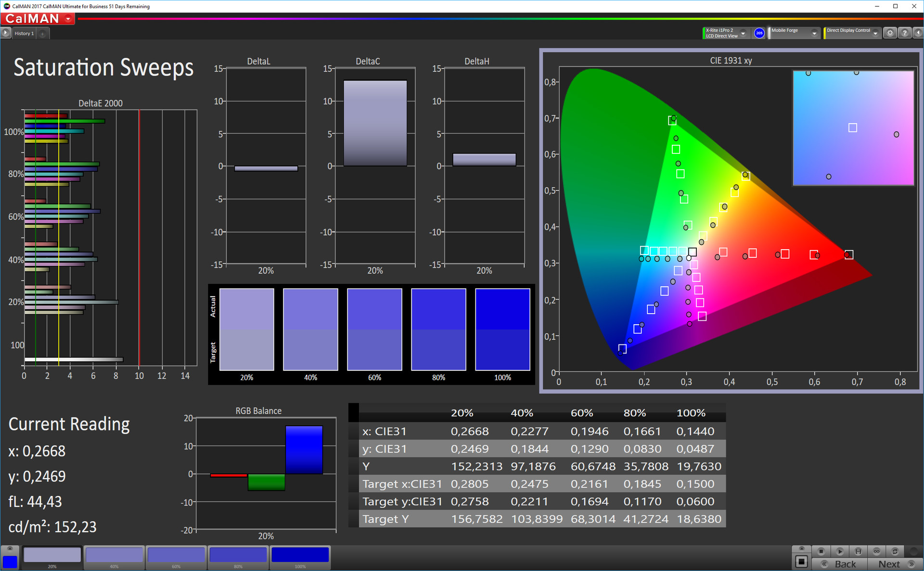Select the History 1 tab

[24, 33]
